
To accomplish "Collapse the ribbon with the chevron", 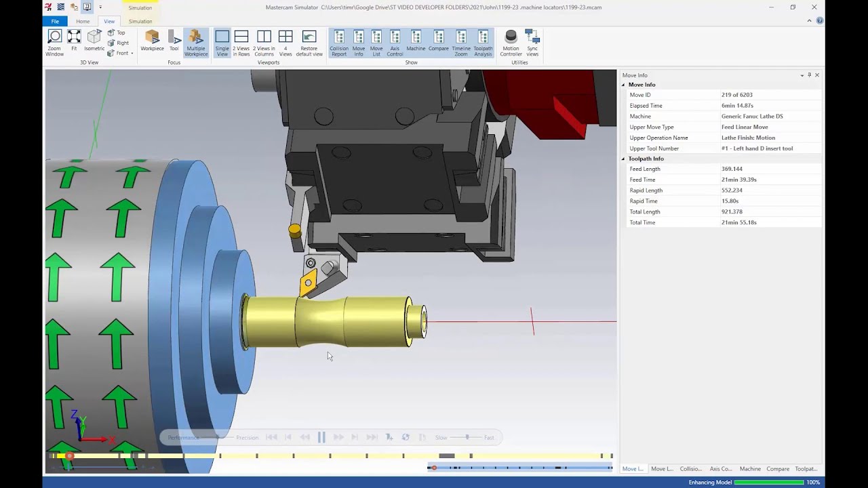I will click(809, 21).
